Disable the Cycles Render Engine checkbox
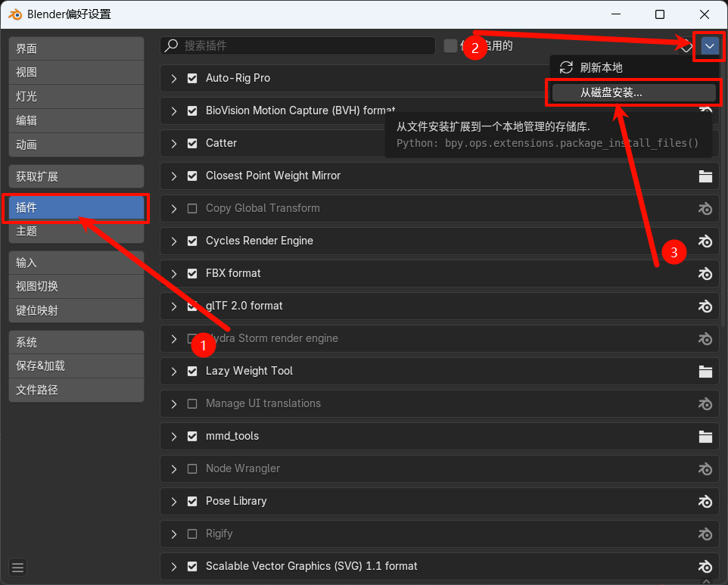 [192, 241]
